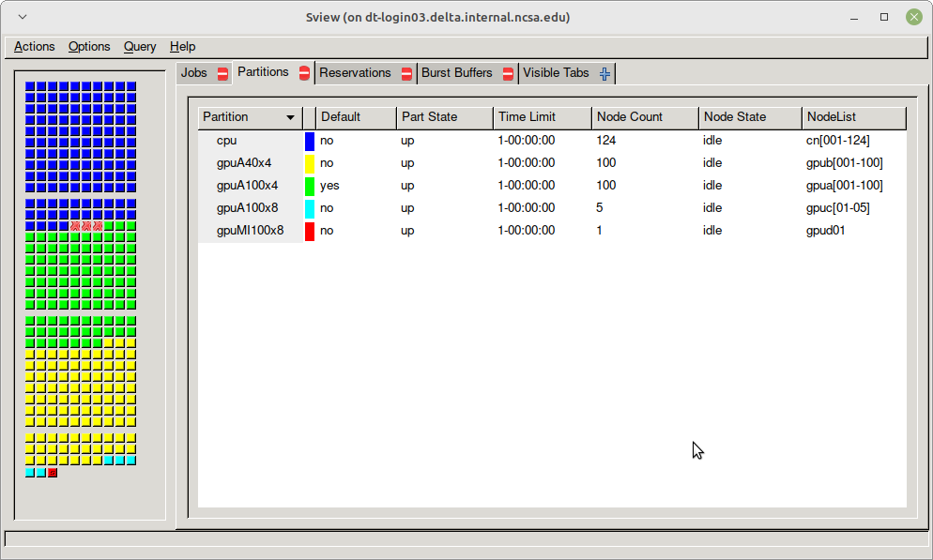Open the Help menu
933x560 pixels.
tap(182, 46)
